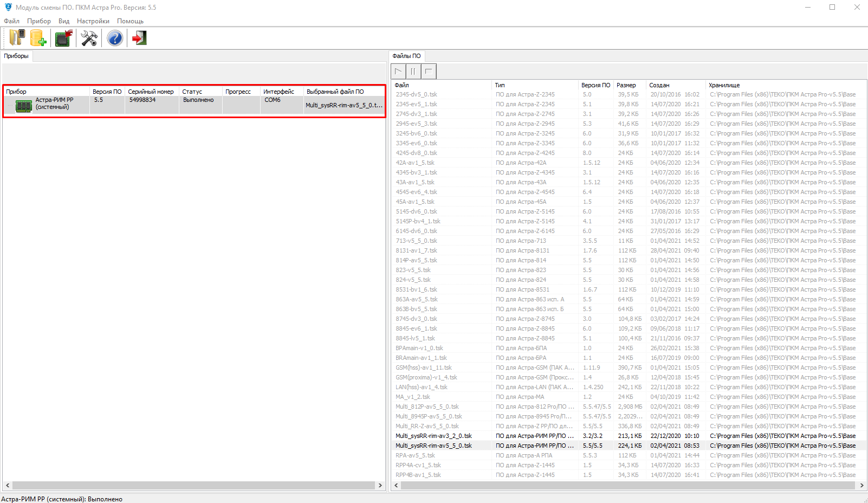Click the stop button in Файлы ПО panel
Screen dimensions: 868x503
429,71
